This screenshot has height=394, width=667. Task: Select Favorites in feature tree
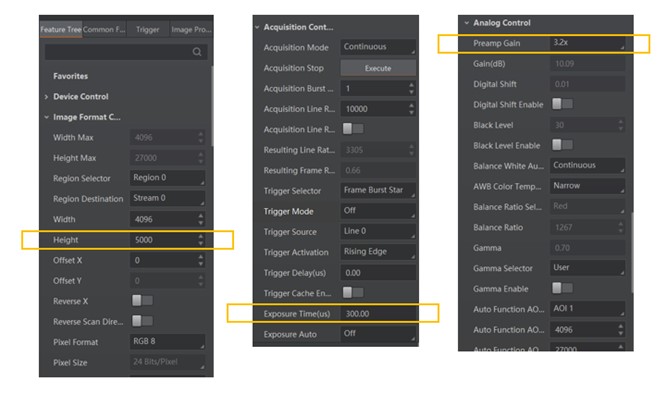point(71,76)
